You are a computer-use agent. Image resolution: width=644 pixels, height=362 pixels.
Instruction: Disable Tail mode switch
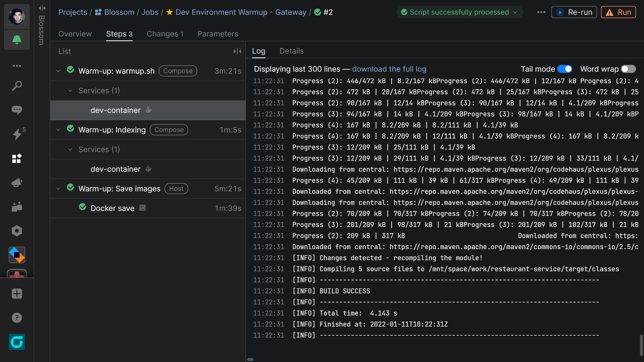pyautogui.click(x=565, y=69)
